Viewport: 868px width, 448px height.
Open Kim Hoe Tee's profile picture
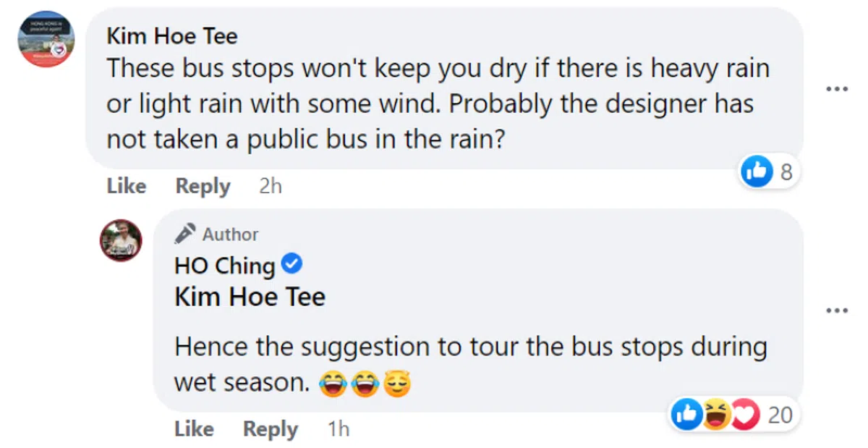[x=46, y=39]
